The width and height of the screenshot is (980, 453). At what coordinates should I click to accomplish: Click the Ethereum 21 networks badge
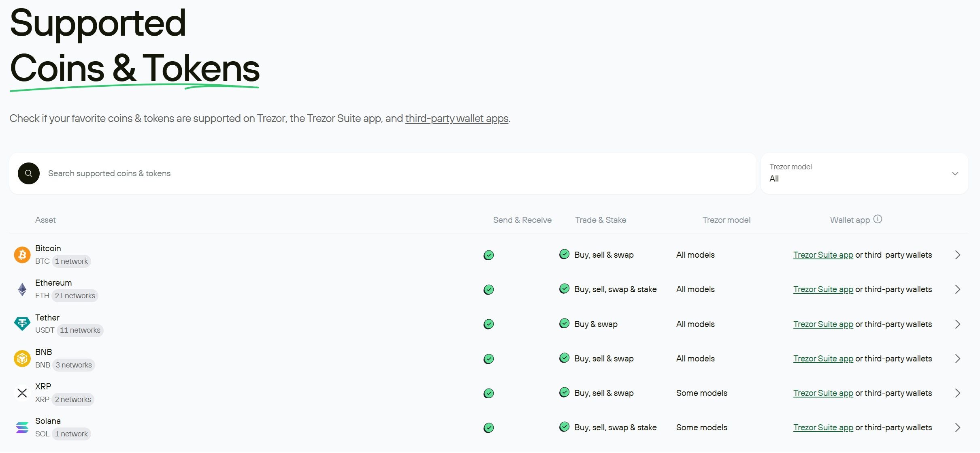pyautogui.click(x=75, y=296)
